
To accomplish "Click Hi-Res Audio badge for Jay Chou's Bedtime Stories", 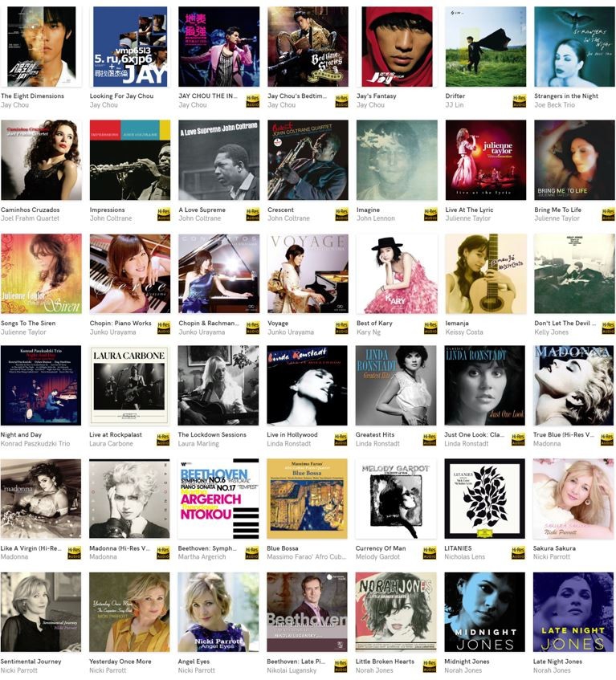I will [x=341, y=100].
